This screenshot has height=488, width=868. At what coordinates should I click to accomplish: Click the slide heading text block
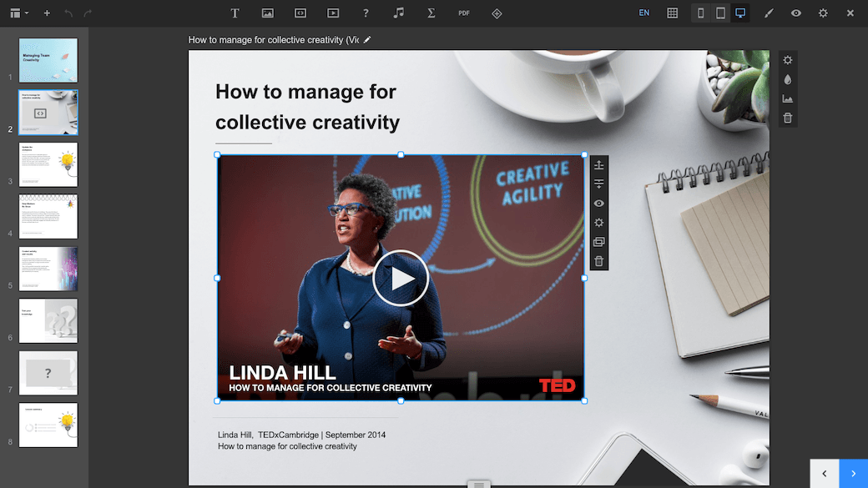pyautogui.click(x=307, y=107)
